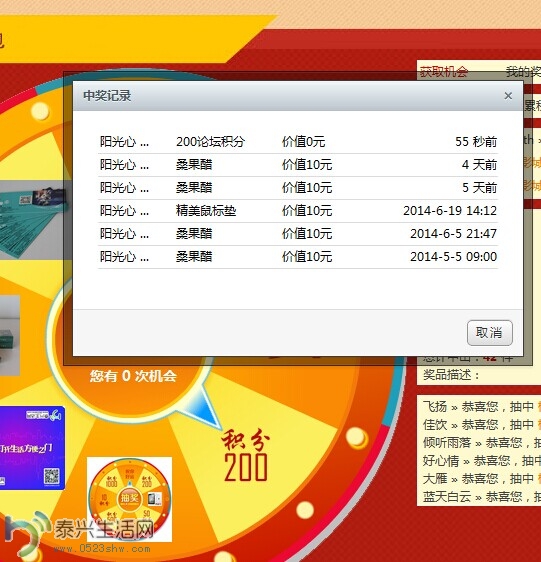The width and height of the screenshot is (541, 562).
Task: Close the 中奖记录 dialog with the X
Action: (508, 96)
